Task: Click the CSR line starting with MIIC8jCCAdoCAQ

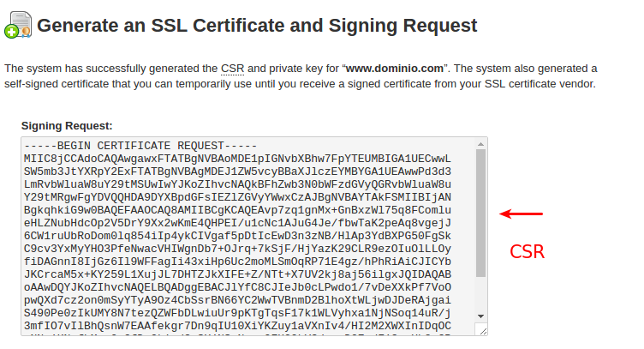Action: (237, 159)
